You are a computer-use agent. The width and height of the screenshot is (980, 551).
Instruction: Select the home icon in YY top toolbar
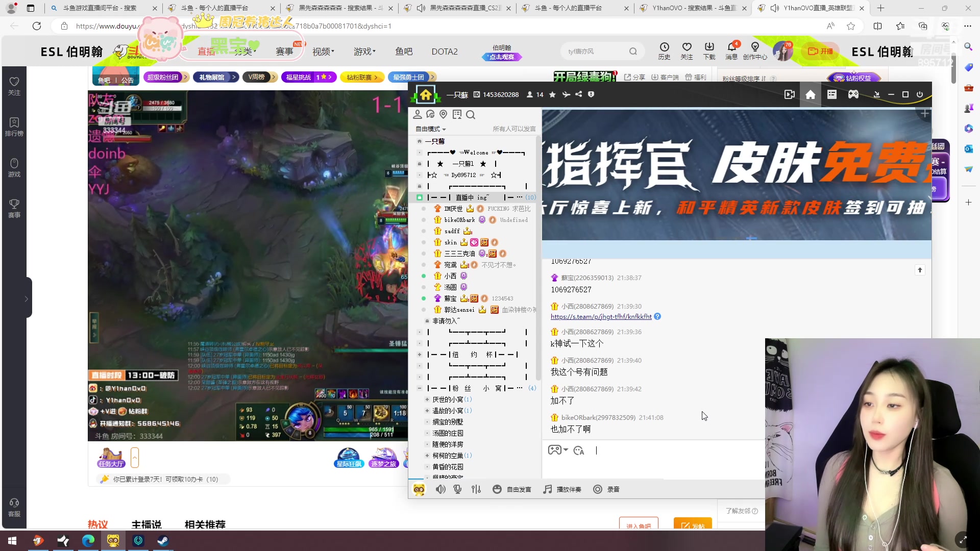811,94
